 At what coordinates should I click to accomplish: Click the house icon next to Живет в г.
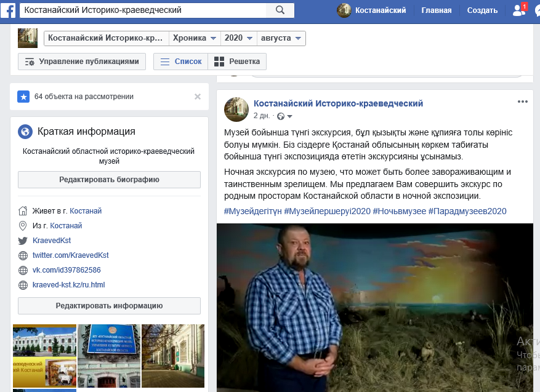point(23,210)
